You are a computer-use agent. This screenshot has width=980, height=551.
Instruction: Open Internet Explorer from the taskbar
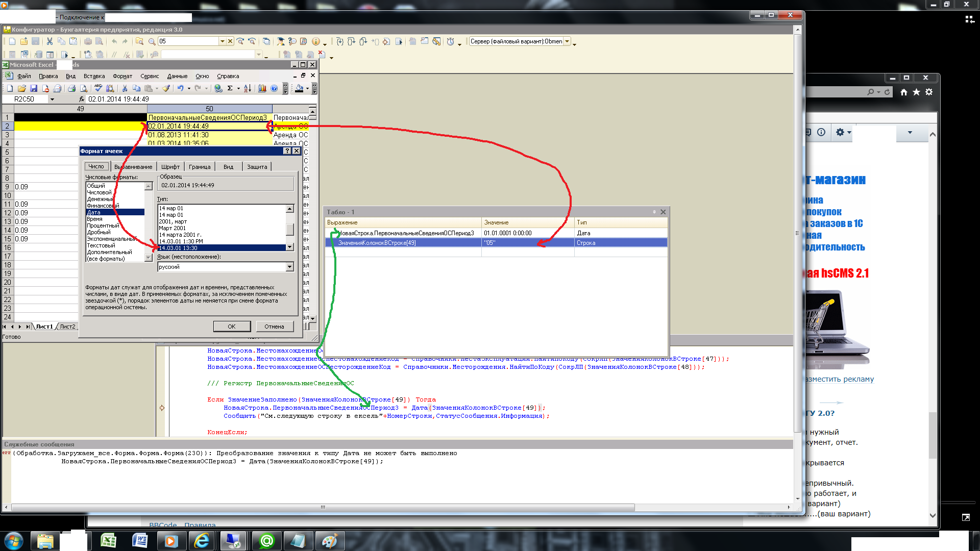(202, 541)
